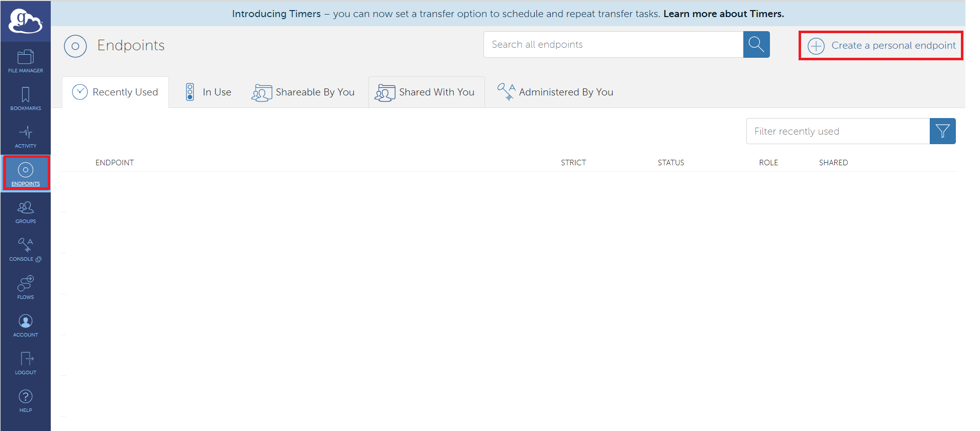Switch to the In Use tab
This screenshot has width=980, height=431.
(x=209, y=92)
